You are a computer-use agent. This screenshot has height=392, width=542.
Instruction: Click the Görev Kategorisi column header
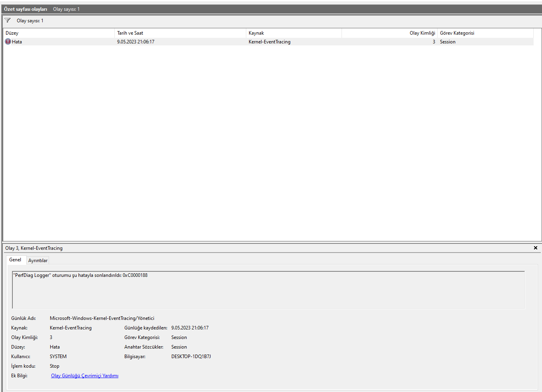point(485,33)
